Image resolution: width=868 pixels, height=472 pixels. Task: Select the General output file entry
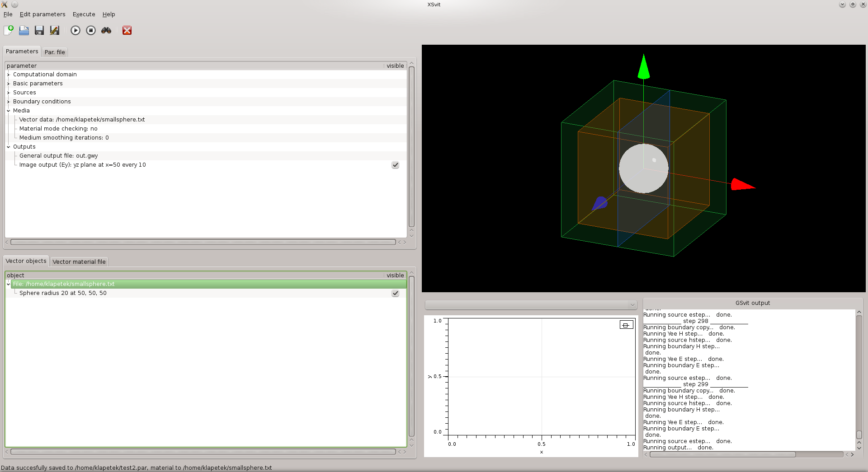(x=58, y=156)
